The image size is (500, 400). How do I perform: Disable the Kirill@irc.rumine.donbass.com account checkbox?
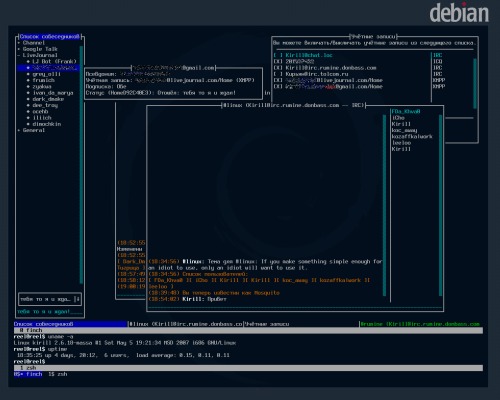278,68
